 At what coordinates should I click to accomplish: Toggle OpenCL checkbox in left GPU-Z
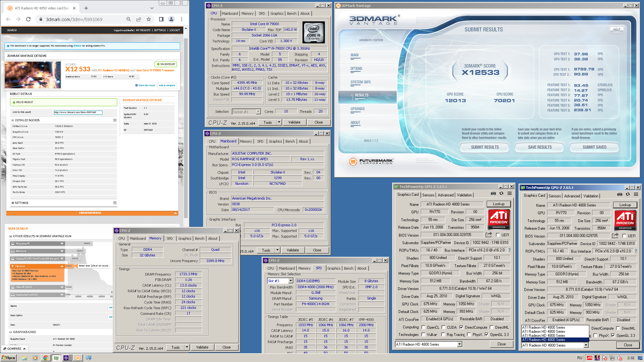(x=423, y=327)
